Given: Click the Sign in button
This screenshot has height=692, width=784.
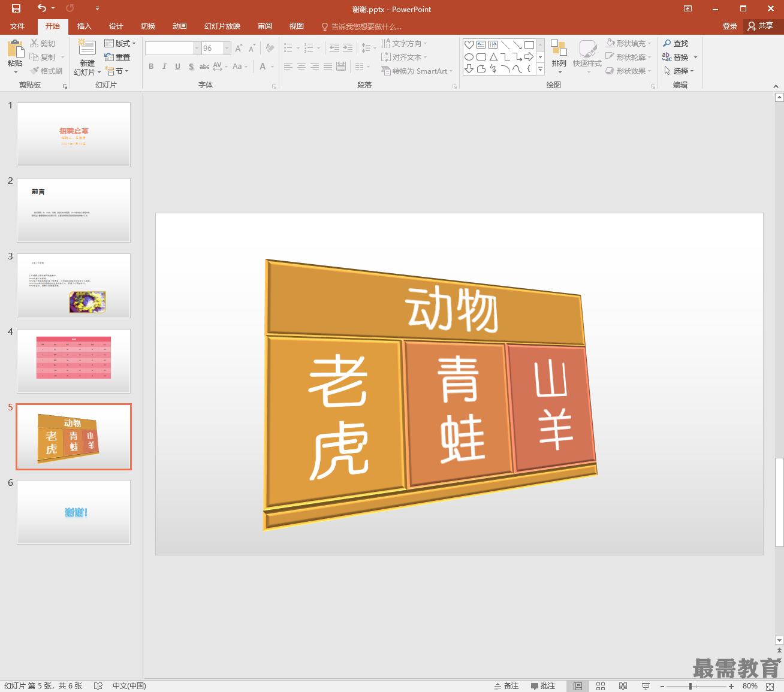Looking at the screenshot, I should [x=729, y=26].
